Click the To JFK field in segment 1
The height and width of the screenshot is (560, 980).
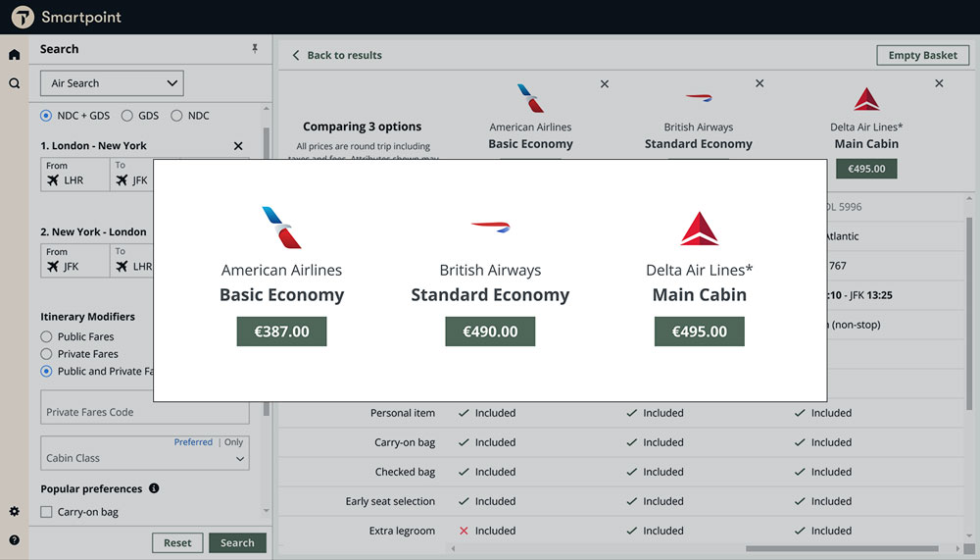coord(132,174)
